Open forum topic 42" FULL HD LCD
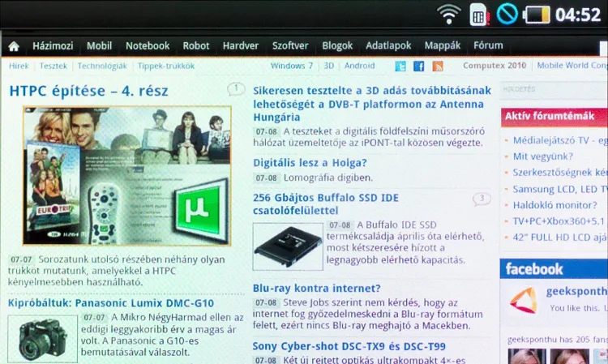The width and height of the screenshot is (608, 364). click(560, 238)
